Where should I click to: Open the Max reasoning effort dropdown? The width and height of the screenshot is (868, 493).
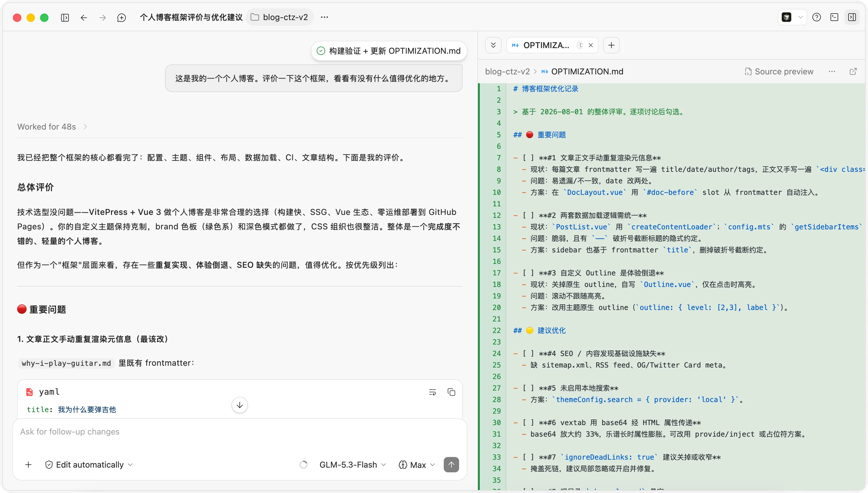pos(417,465)
